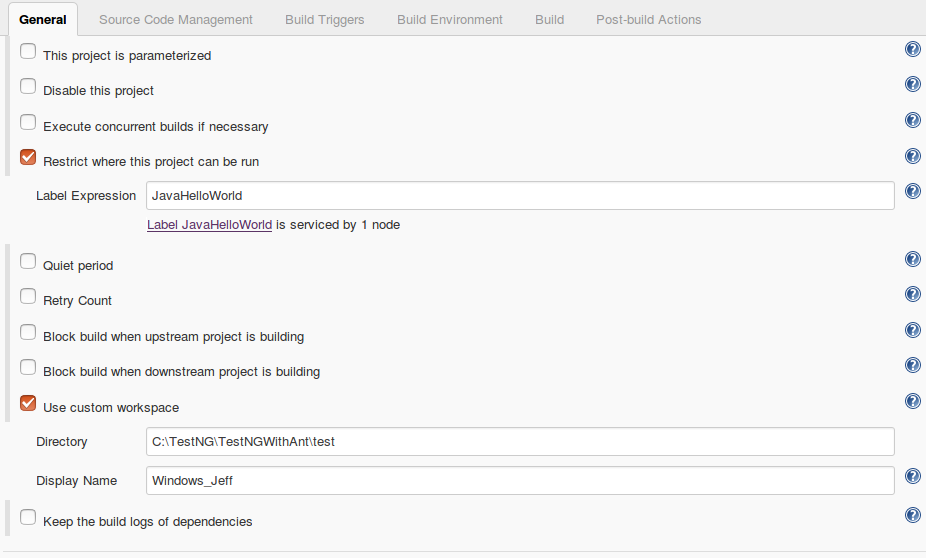Viewport: 926px width, 558px height.
Task: Open the Build Triggers tab
Action: (325, 19)
